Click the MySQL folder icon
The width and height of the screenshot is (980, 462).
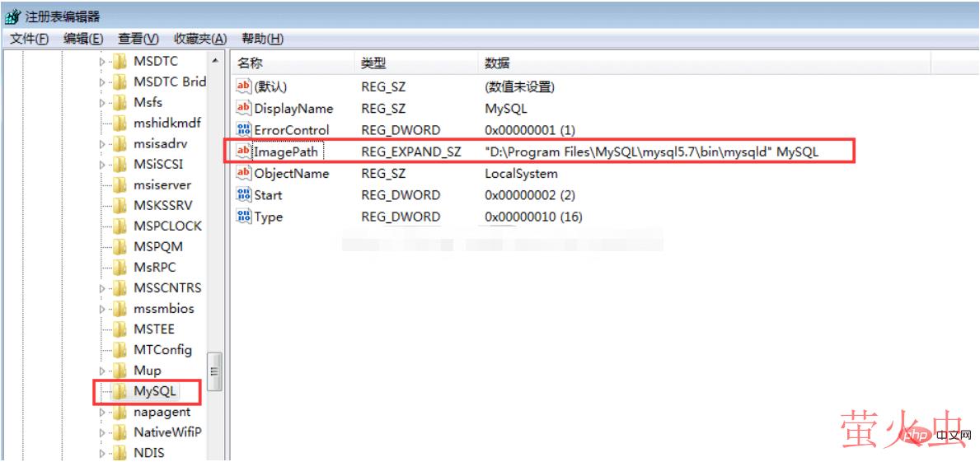[x=120, y=391]
